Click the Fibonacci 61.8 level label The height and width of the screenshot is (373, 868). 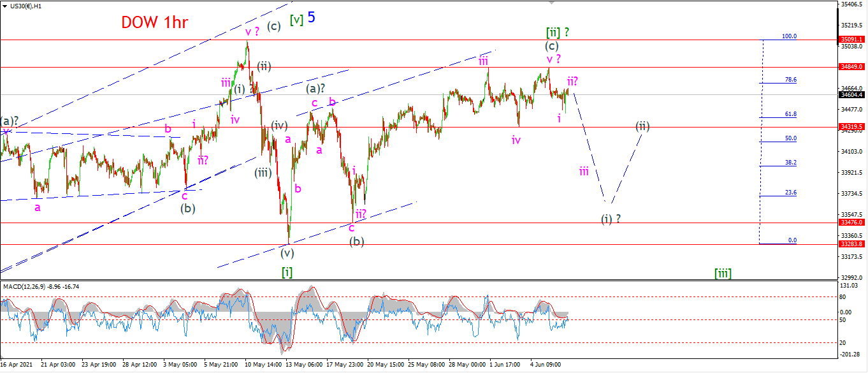click(x=791, y=114)
